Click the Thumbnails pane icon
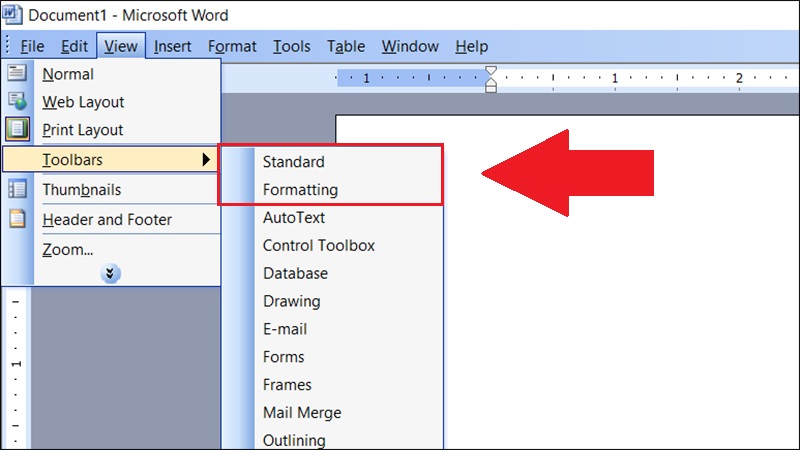Screen dimensions: 800x450 click(17, 189)
